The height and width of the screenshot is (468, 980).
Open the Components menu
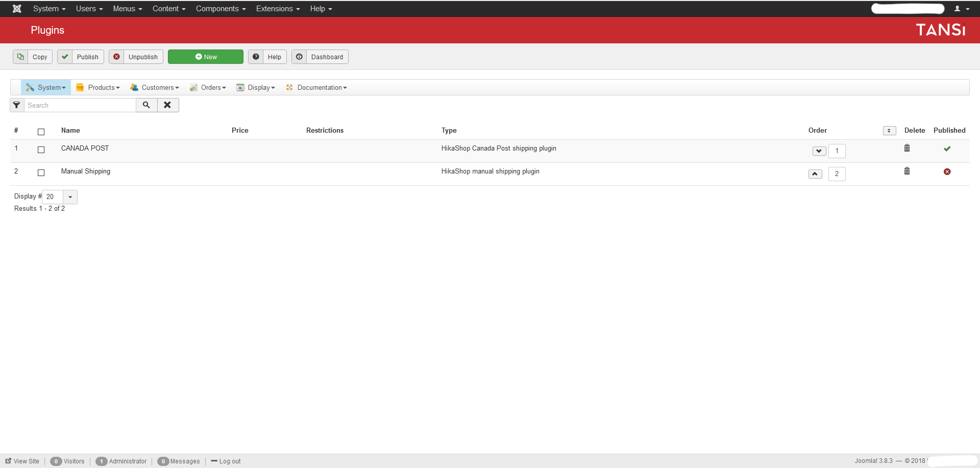click(x=220, y=9)
